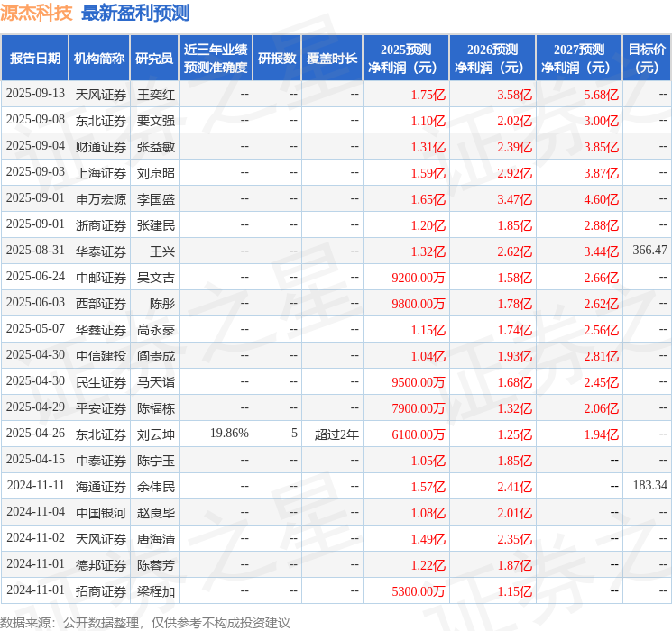Click the 报告日期 column header
The image size is (672, 631).
[x=34, y=59]
